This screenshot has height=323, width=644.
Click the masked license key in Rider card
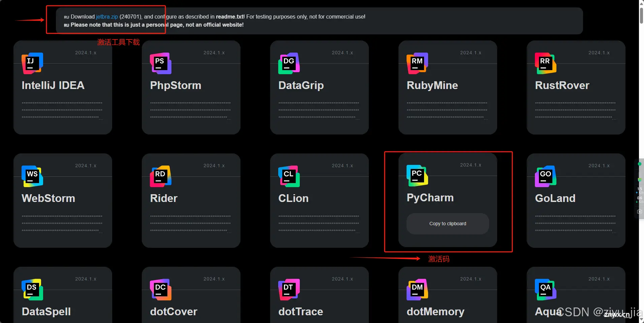191,224
